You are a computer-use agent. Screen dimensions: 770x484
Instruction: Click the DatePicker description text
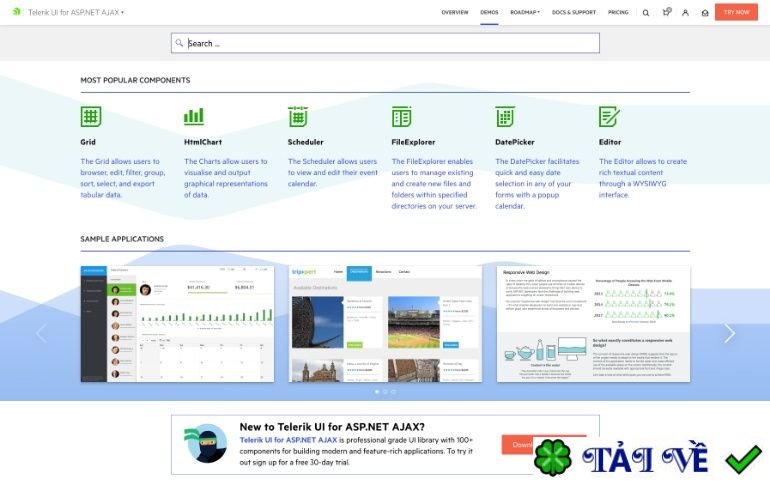coord(537,184)
